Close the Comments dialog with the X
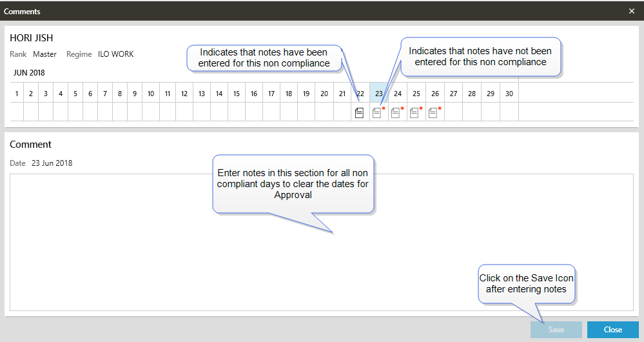Screen dimensions: 644x342 point(632,11)
